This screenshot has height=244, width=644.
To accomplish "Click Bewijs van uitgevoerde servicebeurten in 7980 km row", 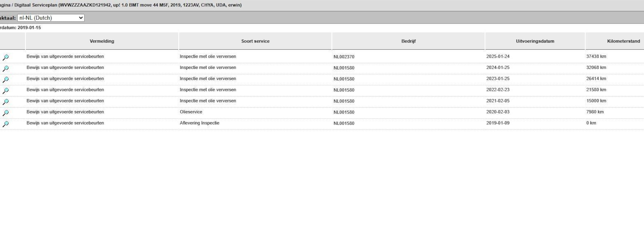I will pyautogui.click(x=65, y=112).
